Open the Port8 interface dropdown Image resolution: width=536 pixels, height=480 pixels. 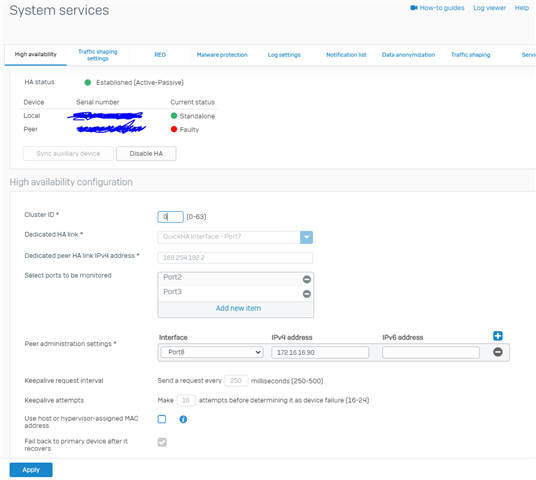212,352
